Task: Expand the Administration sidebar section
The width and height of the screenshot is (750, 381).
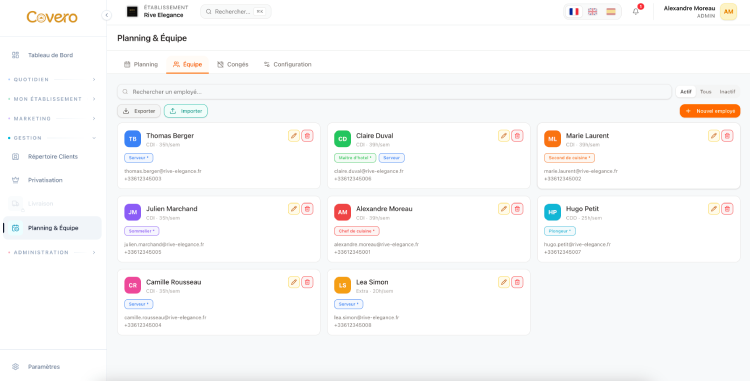Action: pyautogui.click(x=52, y=252)
